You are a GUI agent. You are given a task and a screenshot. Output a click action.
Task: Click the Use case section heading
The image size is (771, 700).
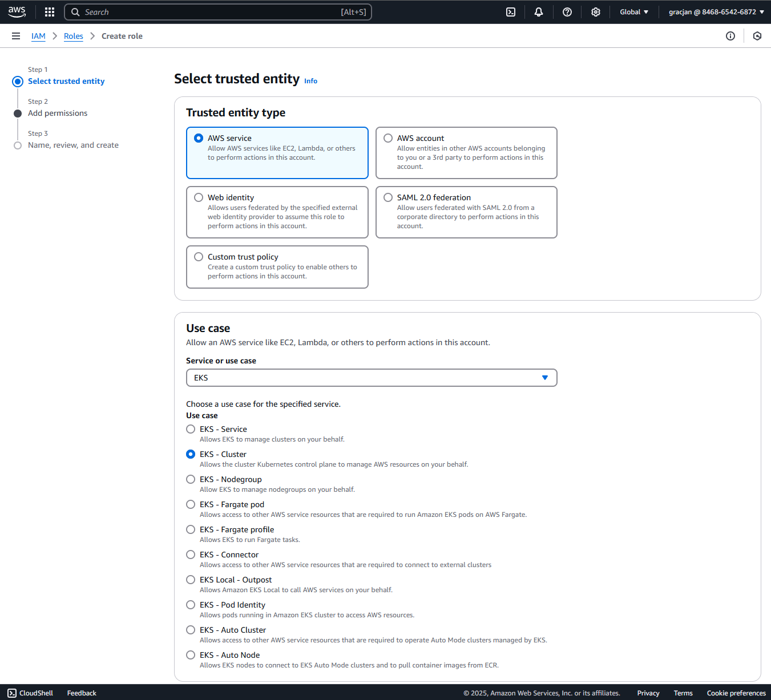click(208, 328)
